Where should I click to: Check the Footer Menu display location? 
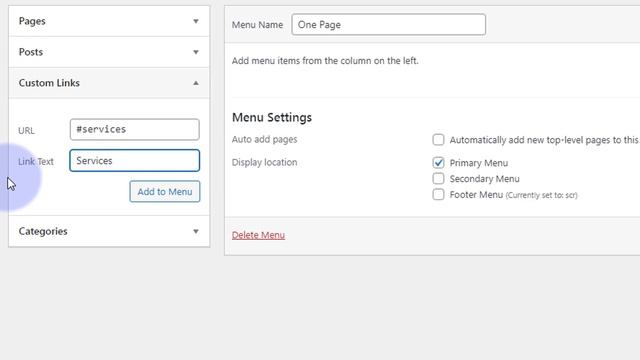tap(438, 194)
